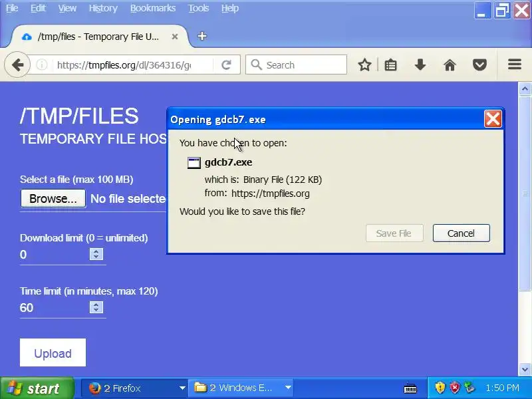Open the on-screen keyboard tray icon
The width and height of the screenshot is (532, 399).
pyautogui.click(x=410, y=388)
